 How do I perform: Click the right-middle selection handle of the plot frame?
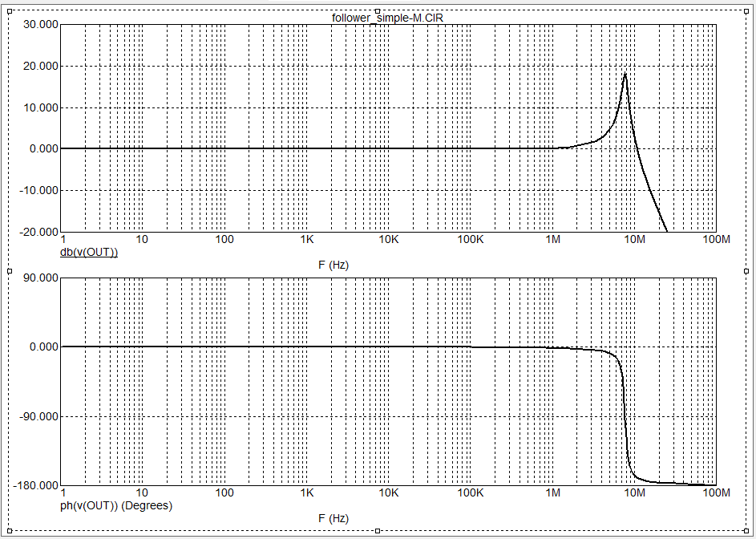click(746, 271)
